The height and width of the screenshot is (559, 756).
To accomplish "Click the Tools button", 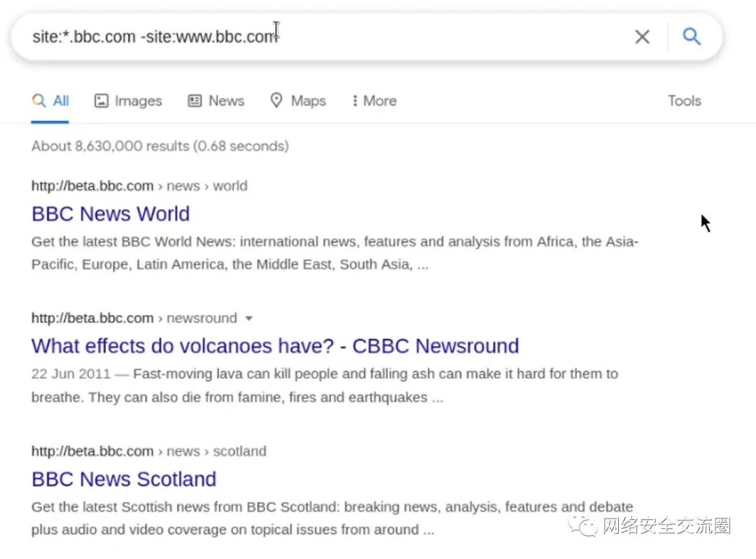I will (x=684, y=101).
